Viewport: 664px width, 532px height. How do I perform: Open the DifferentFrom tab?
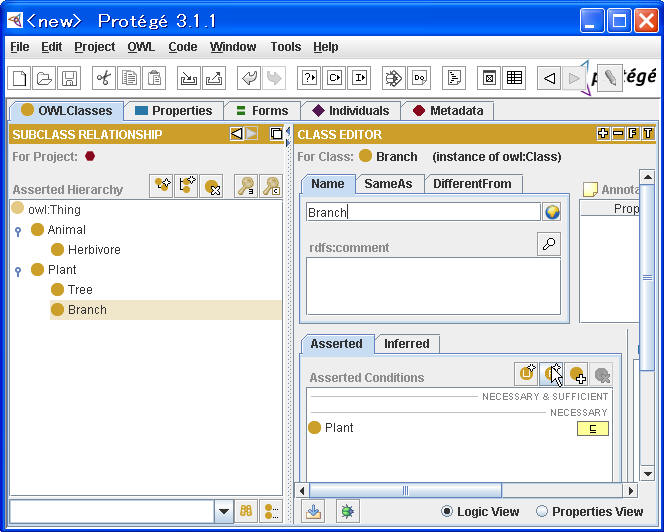click(x=474, y=184)
